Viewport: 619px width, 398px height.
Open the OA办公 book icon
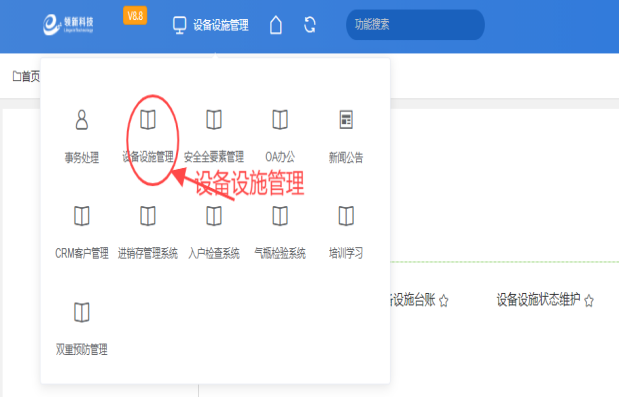pyautogui.click(x=280, y=119)
